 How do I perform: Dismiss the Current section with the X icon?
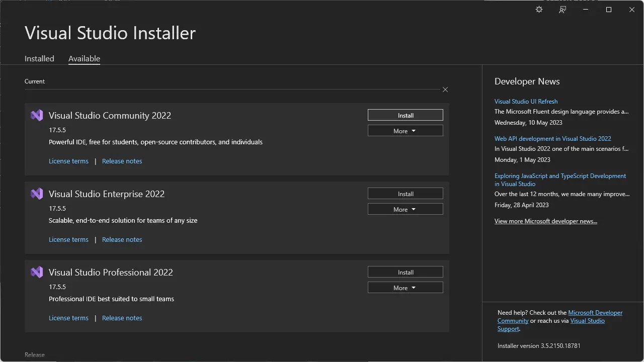pyautogui.click(x=445, y=89)
